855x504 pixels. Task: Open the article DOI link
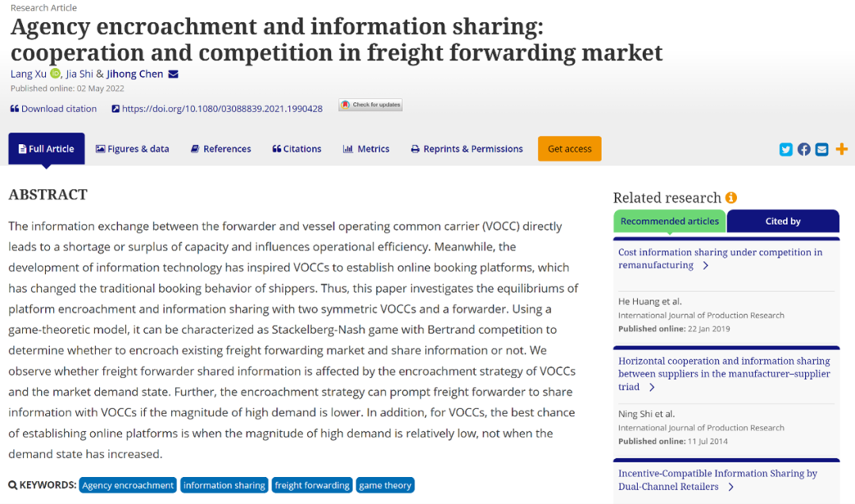pos(222,108)
